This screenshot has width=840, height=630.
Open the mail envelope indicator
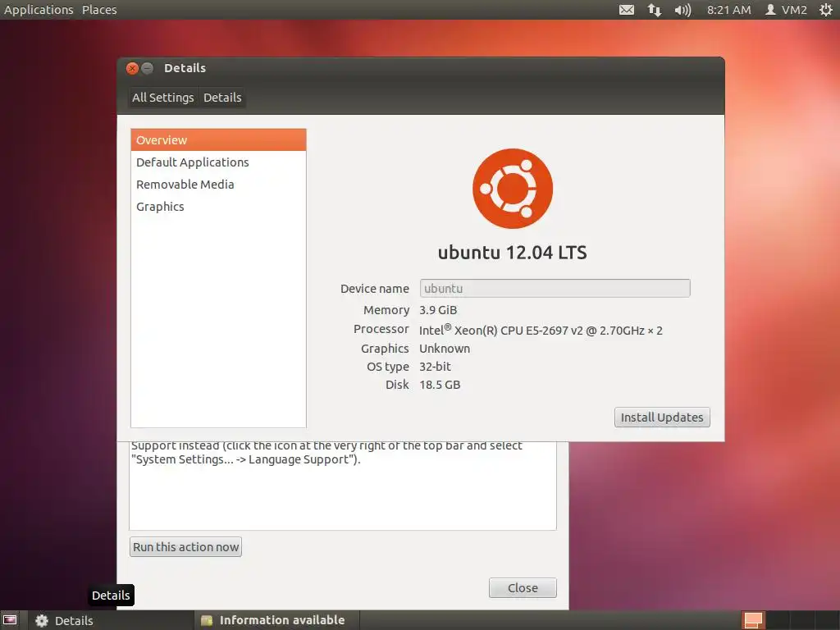tap(626, 10)
